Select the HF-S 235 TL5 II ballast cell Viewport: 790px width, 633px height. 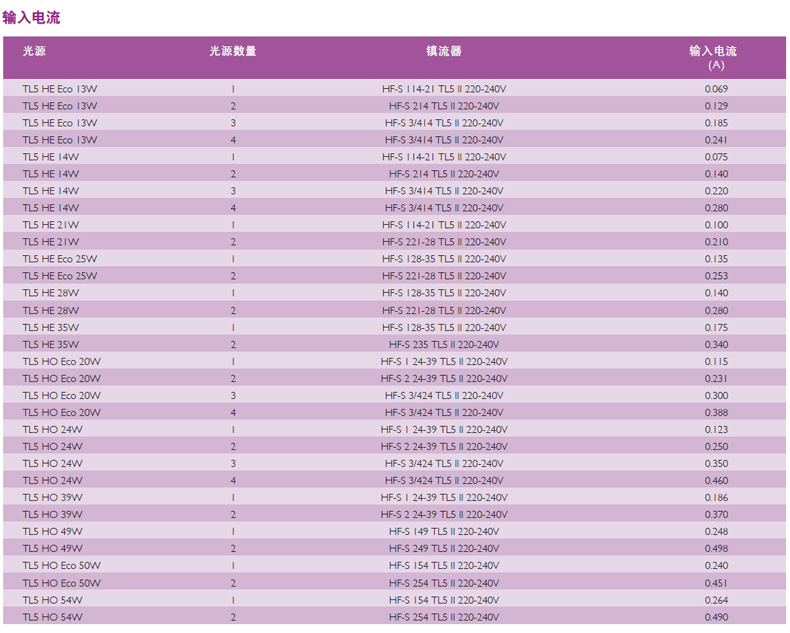click(x=443, y=344)
